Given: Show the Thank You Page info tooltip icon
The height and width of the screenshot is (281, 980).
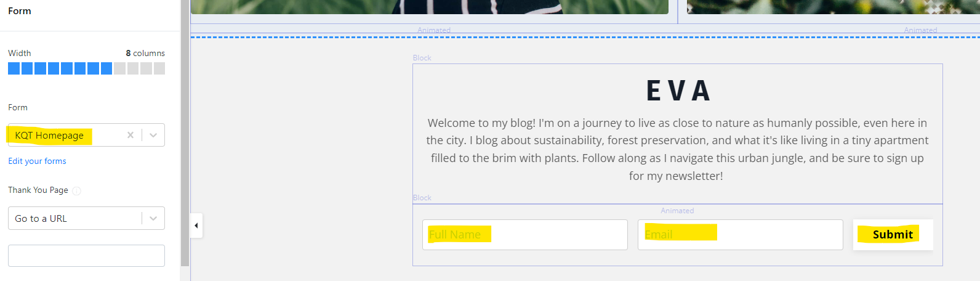Looking at the screenshot, I should 76,190.
